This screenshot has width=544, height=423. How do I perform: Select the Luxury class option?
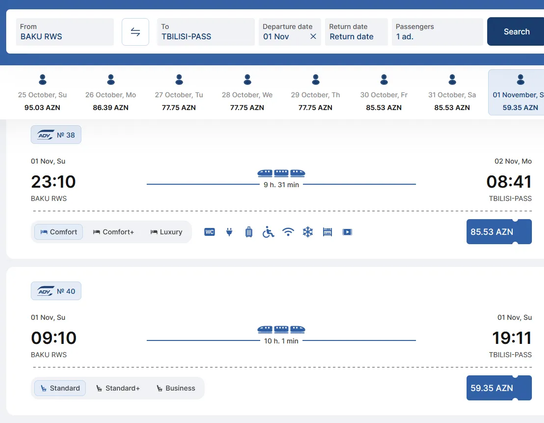click(166, 232)
